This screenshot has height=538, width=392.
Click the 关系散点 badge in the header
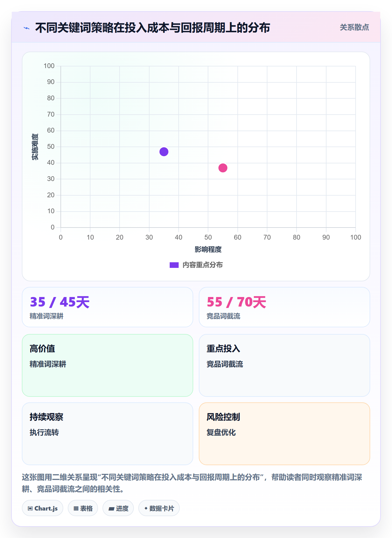[354, 27]
